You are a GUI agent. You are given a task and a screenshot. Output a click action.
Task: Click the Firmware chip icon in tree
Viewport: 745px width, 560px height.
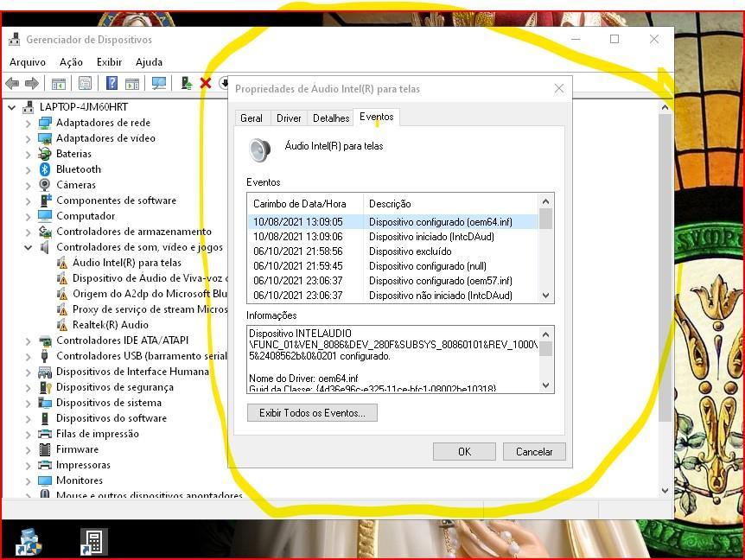point(45,449)
